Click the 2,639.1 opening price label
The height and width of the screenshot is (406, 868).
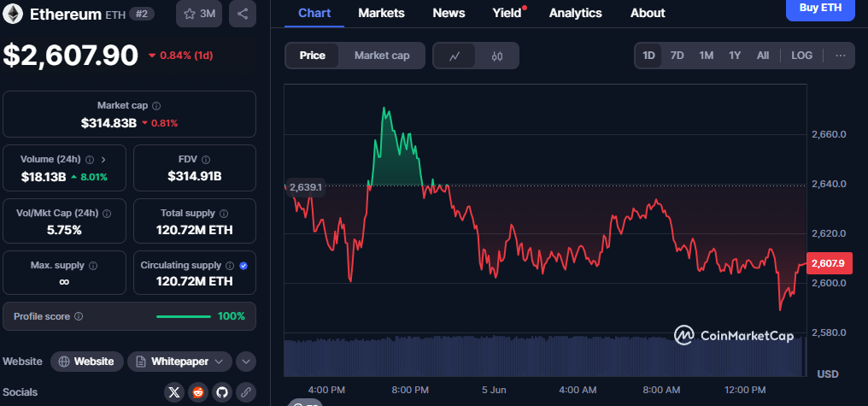[305, 187]
